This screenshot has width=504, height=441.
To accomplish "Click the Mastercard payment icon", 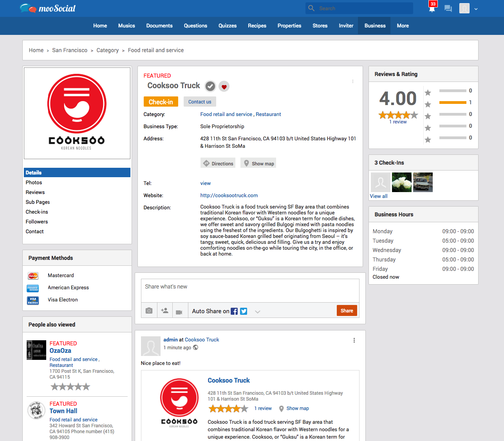I will pyautogui.click(x=33, y=276).
